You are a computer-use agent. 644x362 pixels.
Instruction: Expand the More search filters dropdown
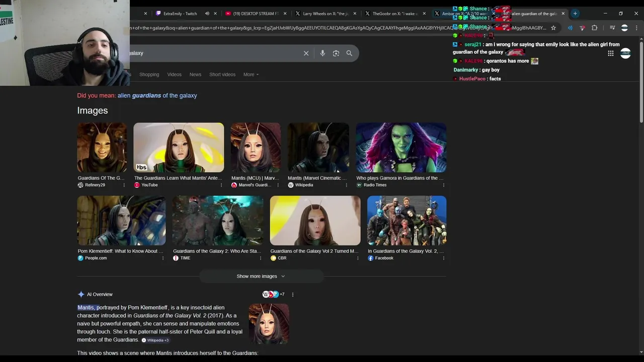coord(251,74)
